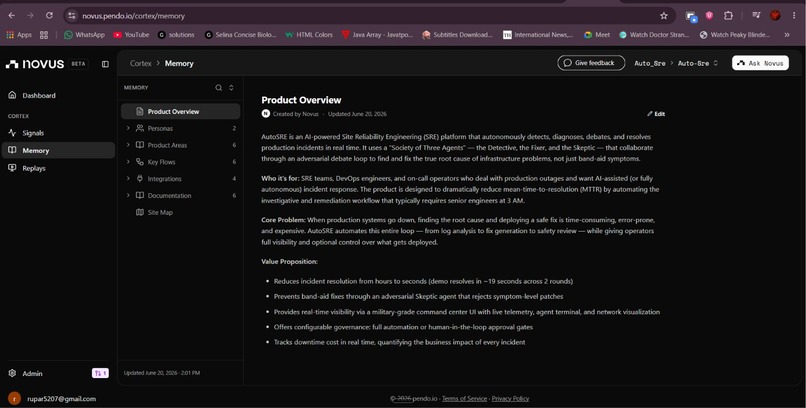Reload the current page
This screenshot has width=806, height=408.
(x=49, y=15)
